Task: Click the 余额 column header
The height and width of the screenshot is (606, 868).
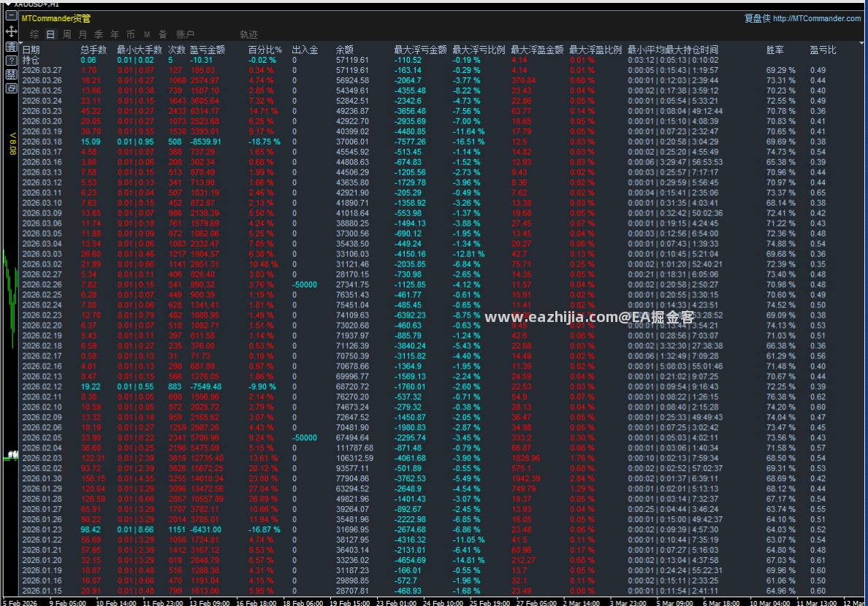Action: (x=344, y=50)
